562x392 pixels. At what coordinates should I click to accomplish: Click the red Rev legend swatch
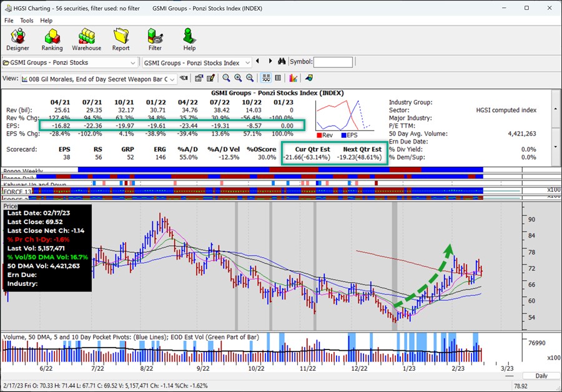coord(319,135)
